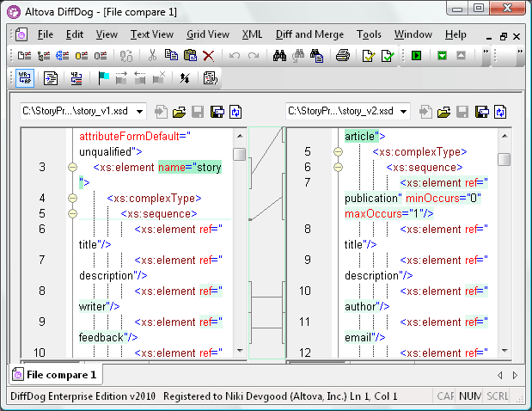Open story_v1.xsd path dropdown

(139, 112)
